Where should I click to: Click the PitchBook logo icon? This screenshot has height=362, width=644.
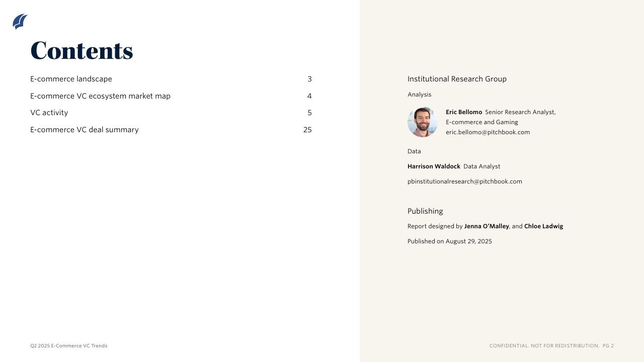20,22
